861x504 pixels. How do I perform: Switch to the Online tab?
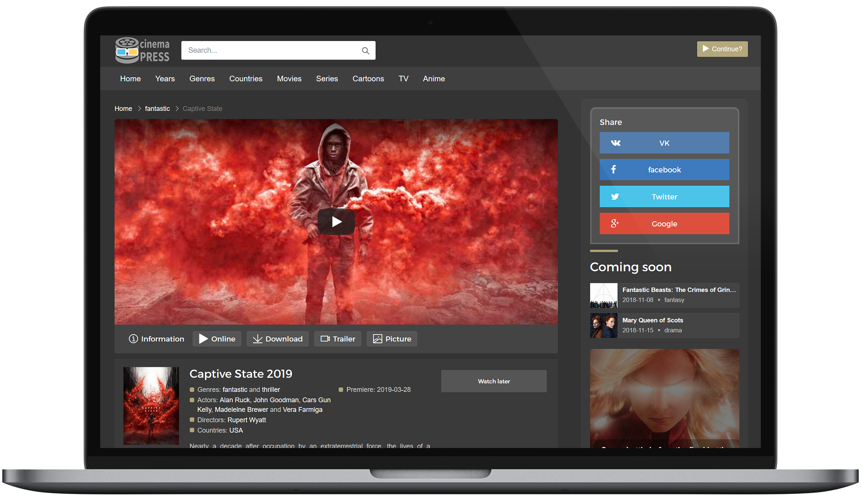(x=217, y=339)
